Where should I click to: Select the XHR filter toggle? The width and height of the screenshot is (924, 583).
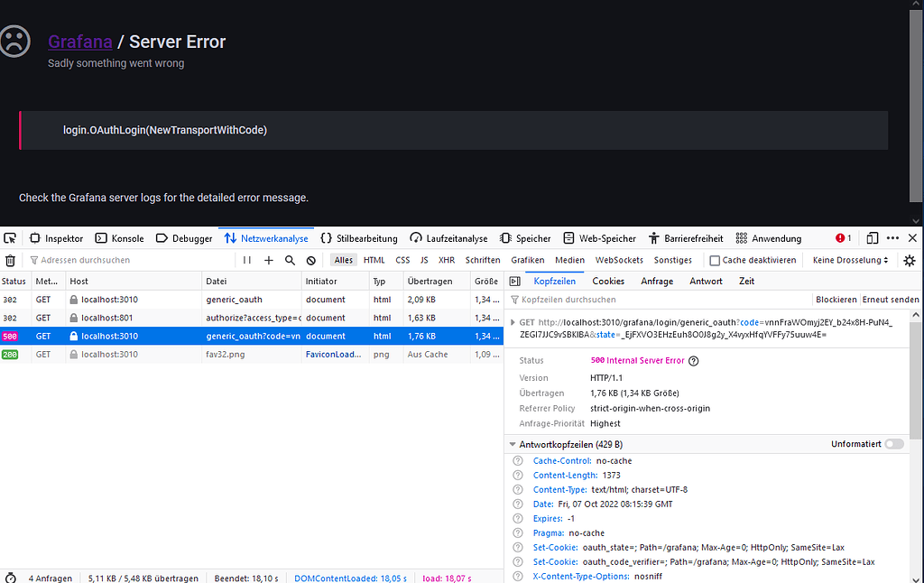click(446, 260)
